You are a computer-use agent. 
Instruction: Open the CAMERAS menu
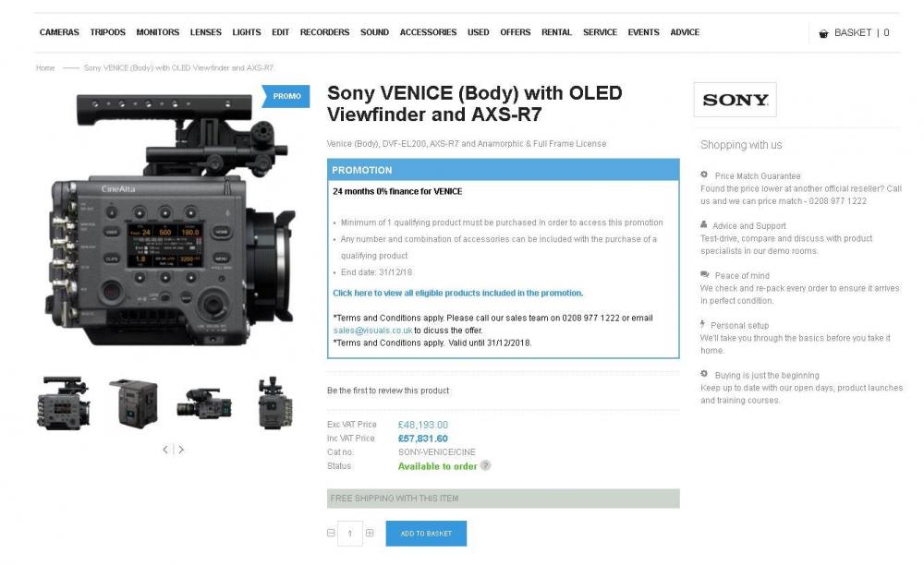pos(59,32)
